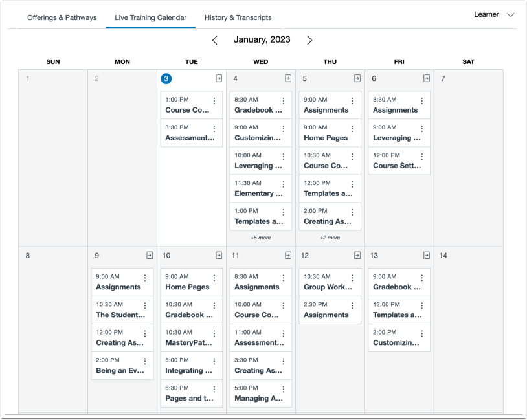Go to next month arrow
The image size is (527, 420).
[309, 40]
